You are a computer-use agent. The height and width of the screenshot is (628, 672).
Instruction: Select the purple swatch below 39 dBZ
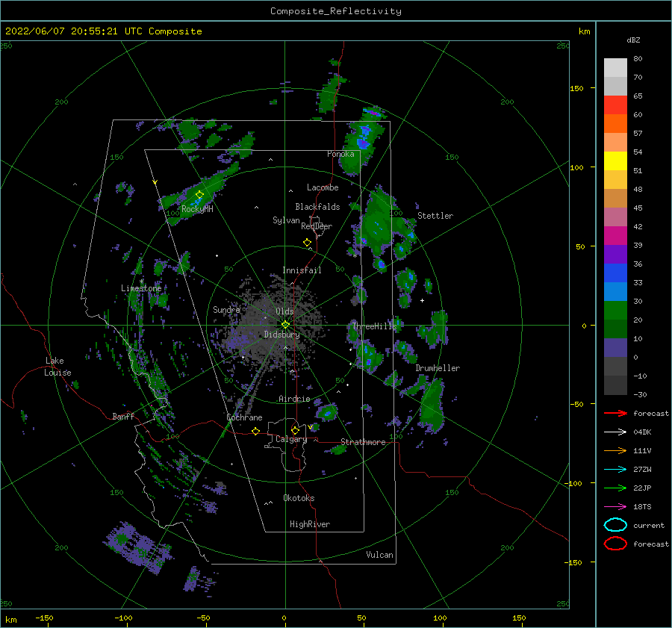click(615, 255)
